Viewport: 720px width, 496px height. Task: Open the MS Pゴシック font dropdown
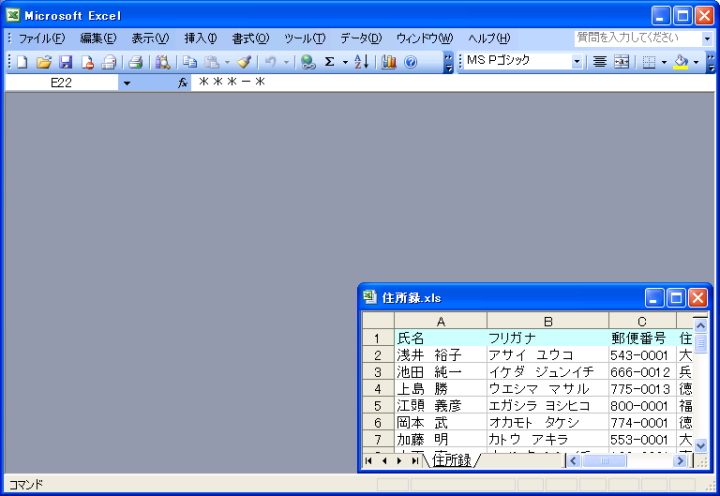pos(577,62)
